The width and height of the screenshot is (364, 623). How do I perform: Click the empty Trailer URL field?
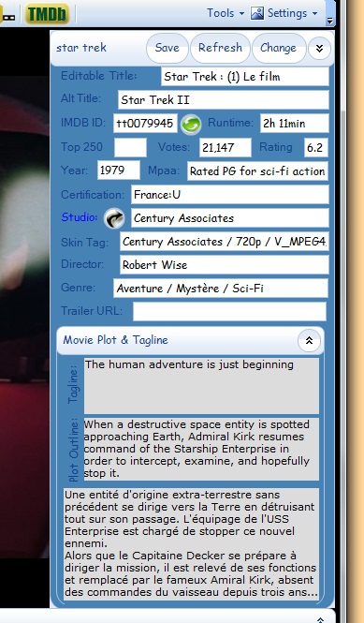[x=229, y=311]
